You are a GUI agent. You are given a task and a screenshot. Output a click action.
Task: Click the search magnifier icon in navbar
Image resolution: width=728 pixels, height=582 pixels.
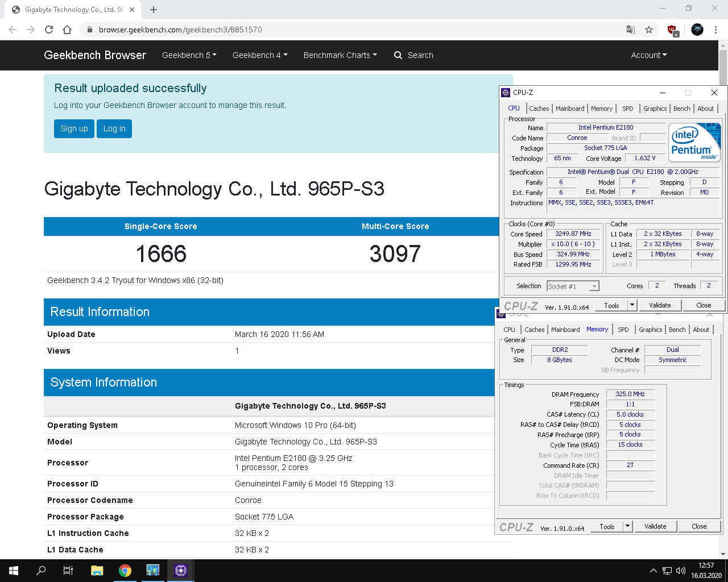click(398, 55)
